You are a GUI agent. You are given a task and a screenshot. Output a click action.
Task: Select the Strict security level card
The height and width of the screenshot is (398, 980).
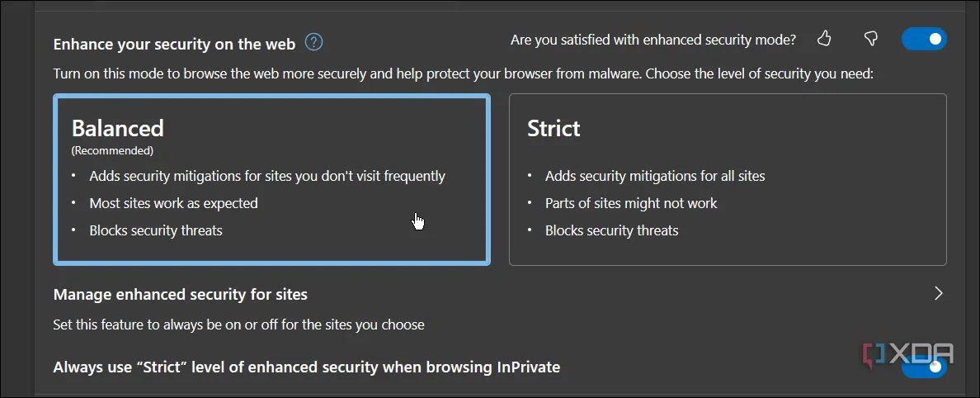pyautogui.click(x=728, y=180)
